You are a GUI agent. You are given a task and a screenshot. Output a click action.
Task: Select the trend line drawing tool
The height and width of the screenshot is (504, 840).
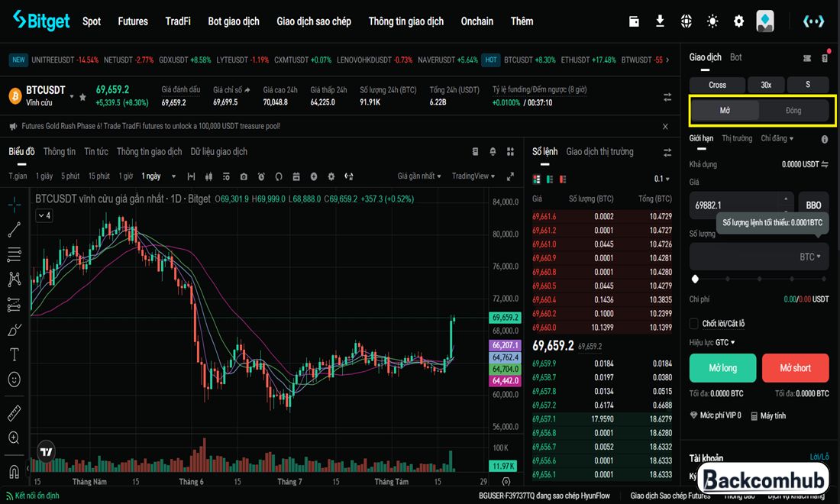pyautogui.click(x=15, y=229)
